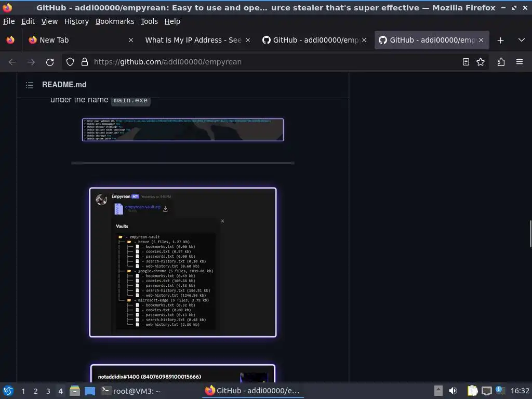The height and width of the screenshot is (399, 532).
Task: Open the Help menu
Action: (x=172, y=21)
